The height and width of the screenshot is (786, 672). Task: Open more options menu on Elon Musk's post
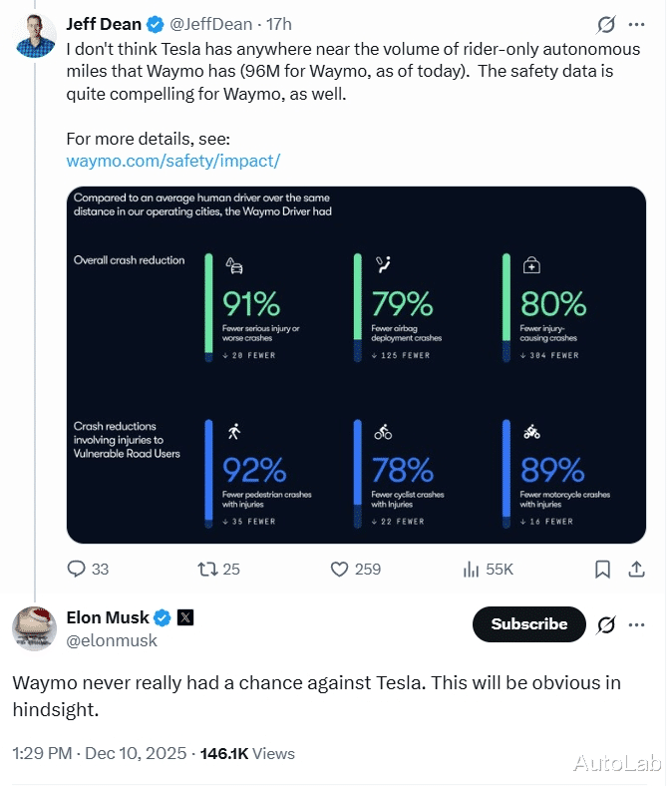(637, 624)
